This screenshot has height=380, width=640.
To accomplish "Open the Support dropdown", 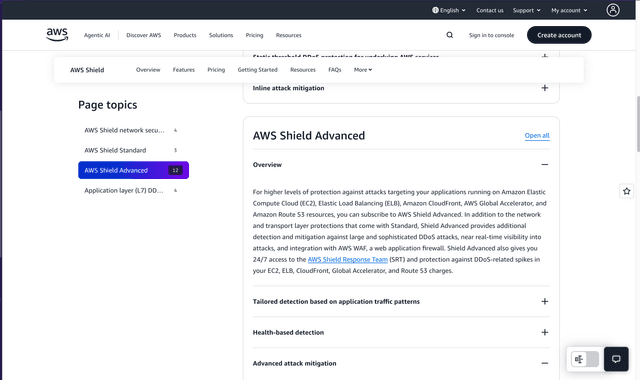I will point(527,10).
